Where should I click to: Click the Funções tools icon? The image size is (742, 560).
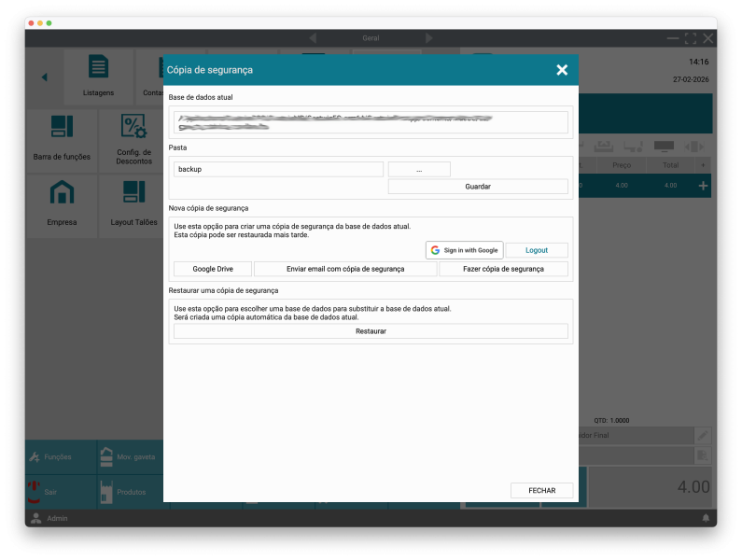[35, 457]
